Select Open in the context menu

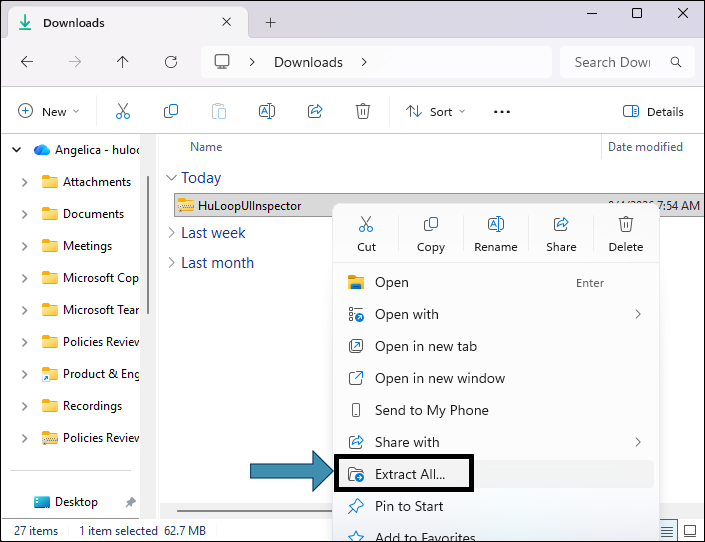pyautogui.click(x=496, y=282)
